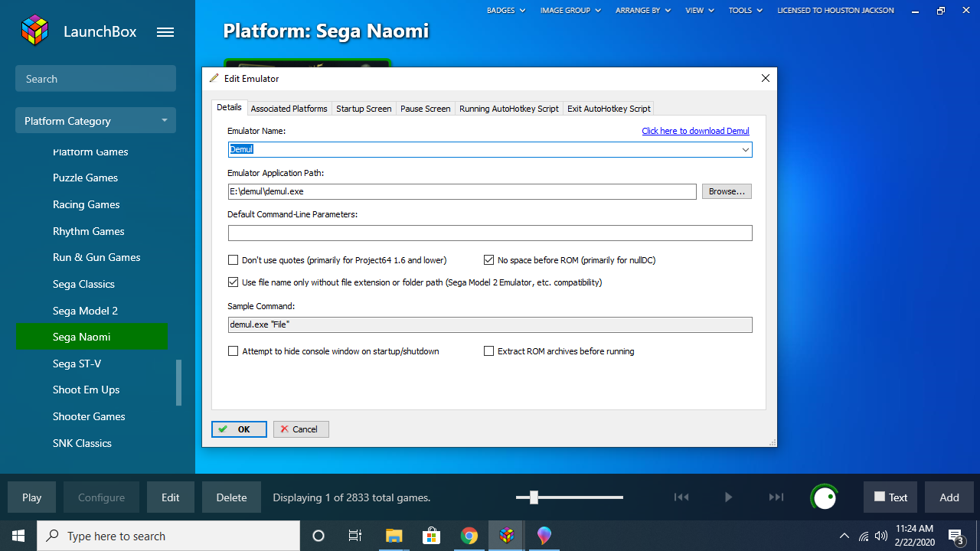Open the Exit AutoHotkey Script tab

609,109
